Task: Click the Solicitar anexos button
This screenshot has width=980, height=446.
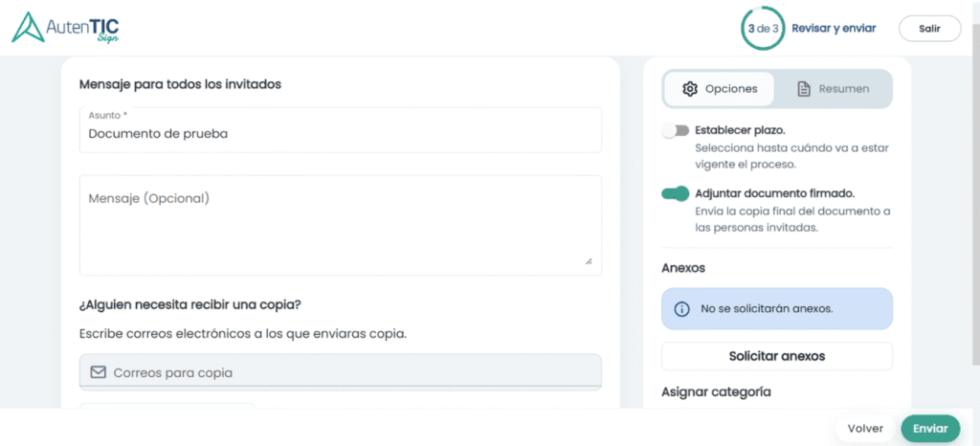Action: click(777, 356)
